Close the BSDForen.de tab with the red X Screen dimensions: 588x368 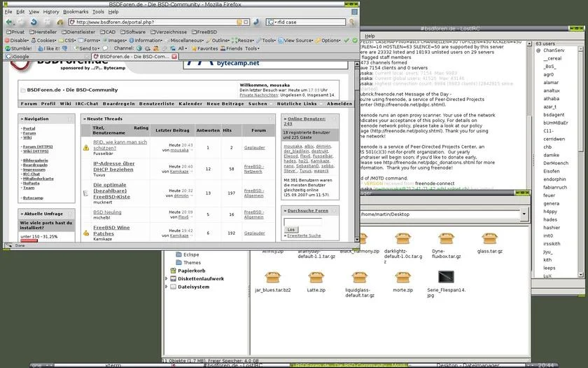(174, 56)
